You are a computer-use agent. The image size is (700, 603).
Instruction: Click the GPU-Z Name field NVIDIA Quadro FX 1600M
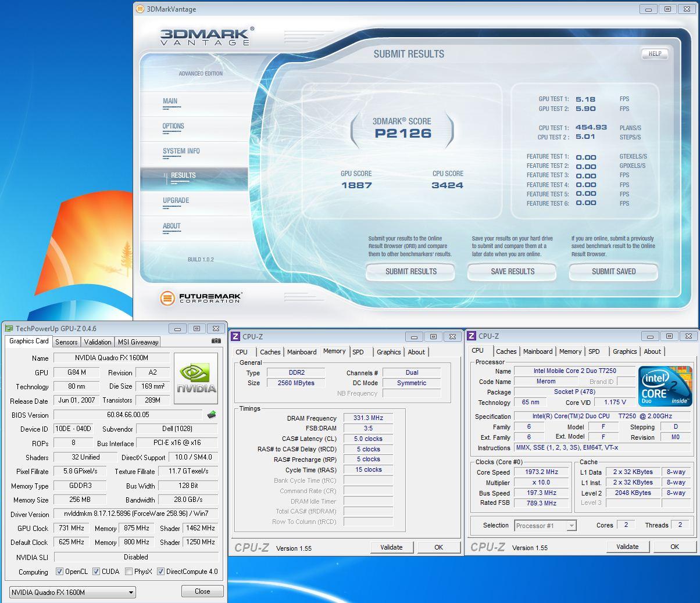112,358
